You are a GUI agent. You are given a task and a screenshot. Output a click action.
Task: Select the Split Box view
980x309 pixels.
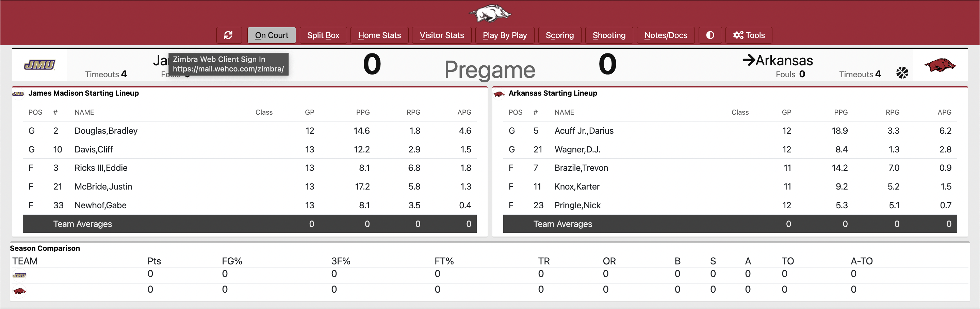click(x=323, y=35)
